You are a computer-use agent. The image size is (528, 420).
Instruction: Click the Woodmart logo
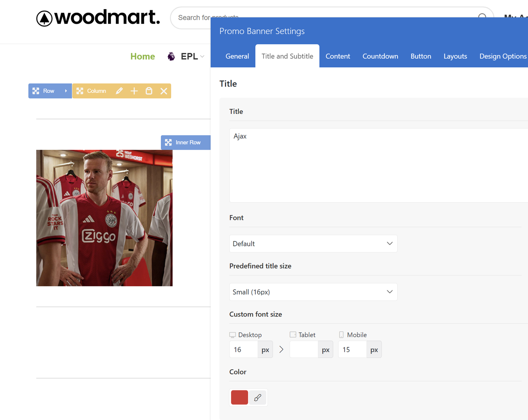(98, 18)
